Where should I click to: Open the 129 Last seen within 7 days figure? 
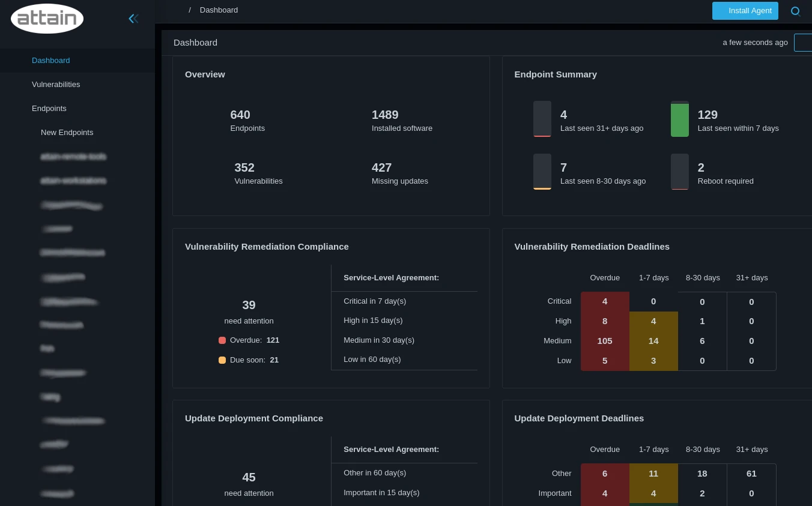pos(738,120)
